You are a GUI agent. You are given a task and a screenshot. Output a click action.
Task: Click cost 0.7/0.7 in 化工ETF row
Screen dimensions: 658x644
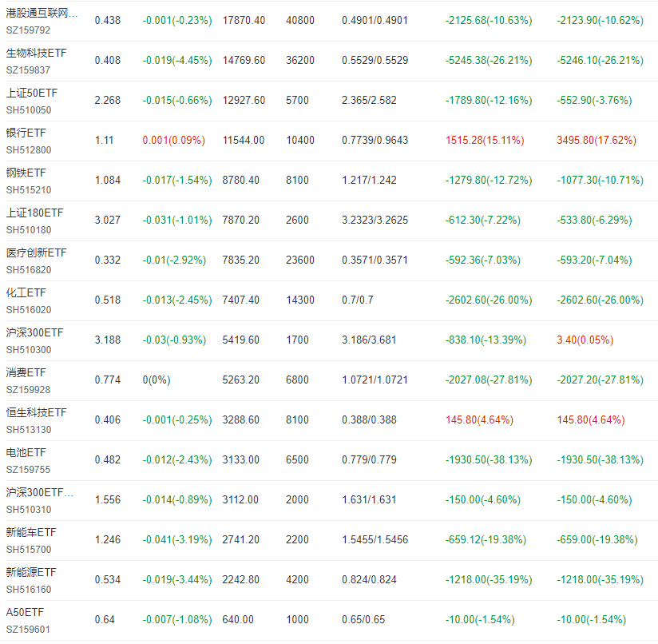(357, 300)
